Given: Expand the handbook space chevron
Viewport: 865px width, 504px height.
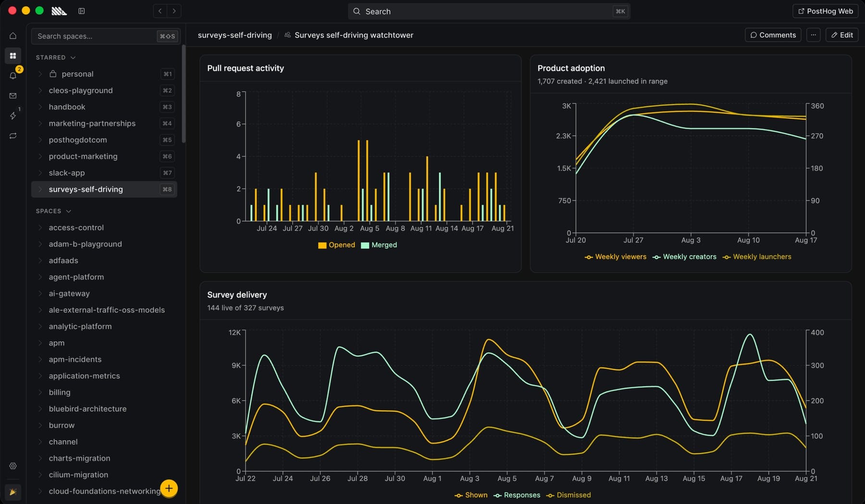Looking at the screenshot, I should [40, 107].
